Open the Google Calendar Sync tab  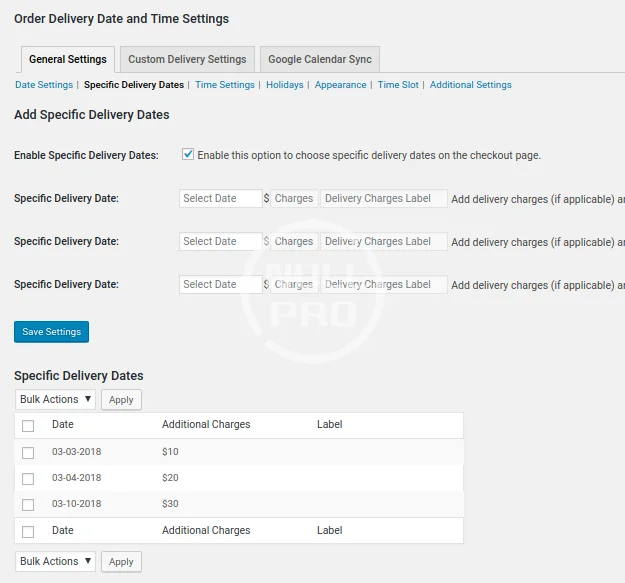tap(320, 59)
